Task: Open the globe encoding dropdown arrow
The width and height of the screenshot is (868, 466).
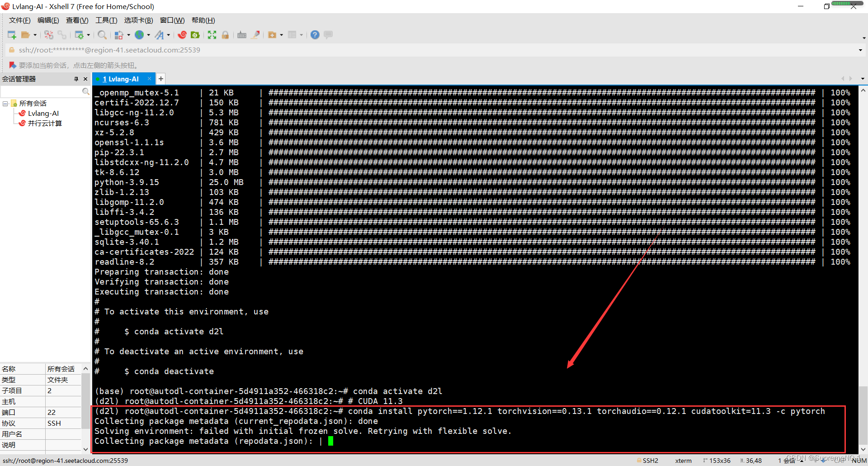Action: (149, 35)
